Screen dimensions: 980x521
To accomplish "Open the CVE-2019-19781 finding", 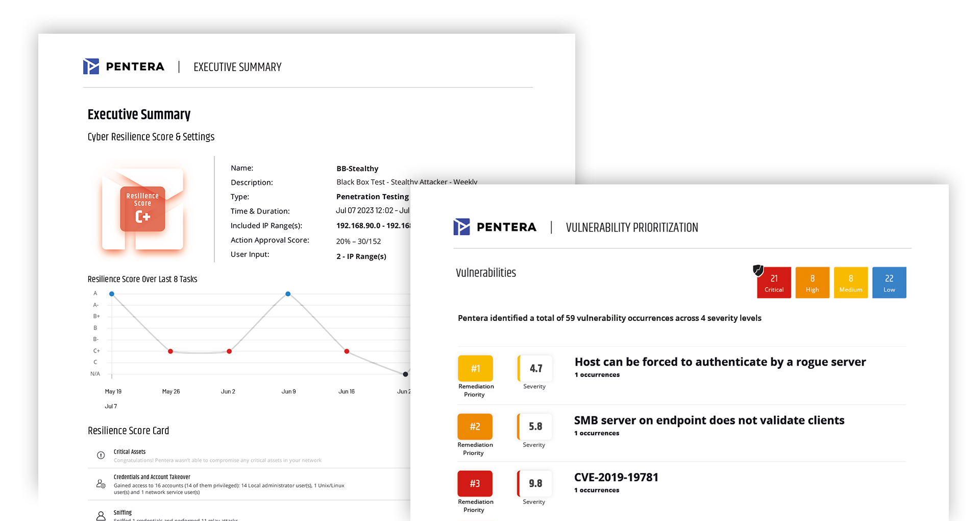I will tap(616, 477).
